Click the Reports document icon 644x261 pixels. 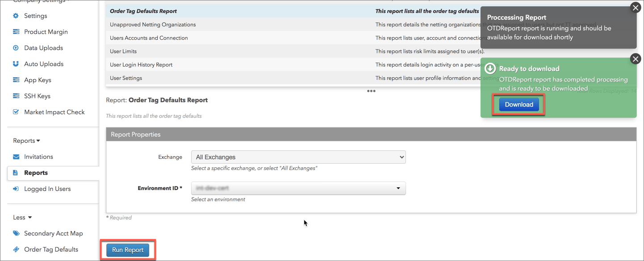click(16, 173)
